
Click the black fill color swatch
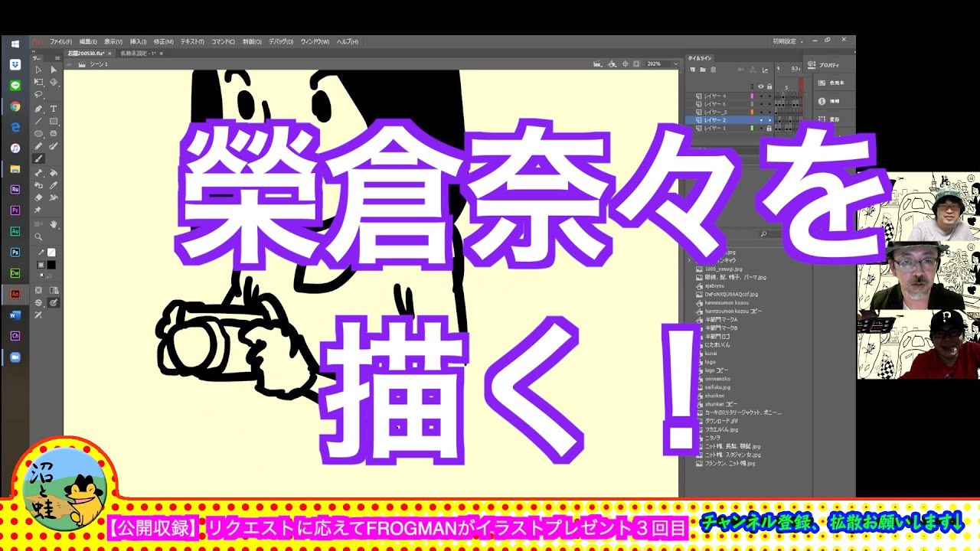(51, 265)
